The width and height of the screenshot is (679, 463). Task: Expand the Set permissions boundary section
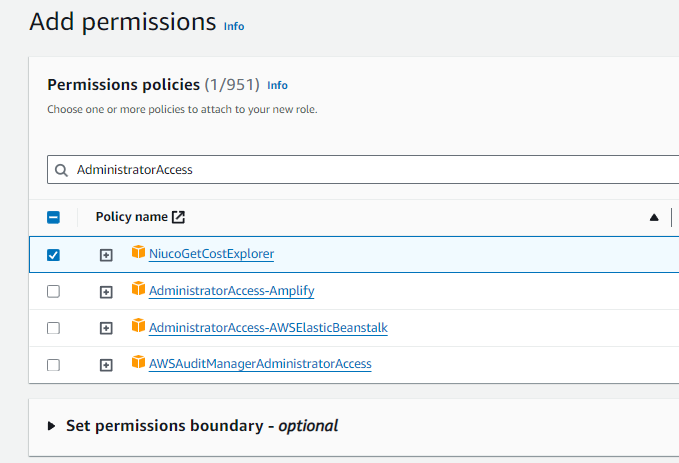[53, 426]
